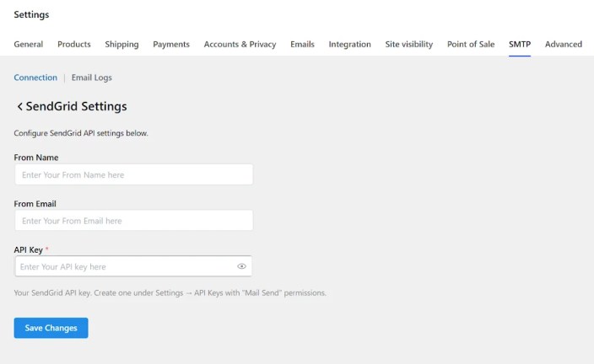Viewport: 594px width, 364px height.
Task: Switch to the Emails tab
Action: pos(302,45)
